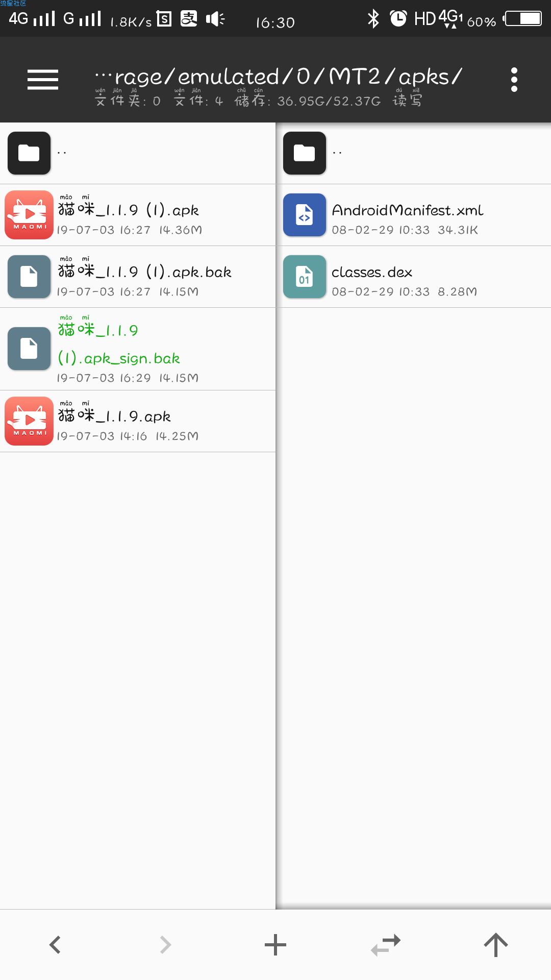Tap the back arrow in bottom bar
Screen dimensions: 551x980
(x=55, y=945)
